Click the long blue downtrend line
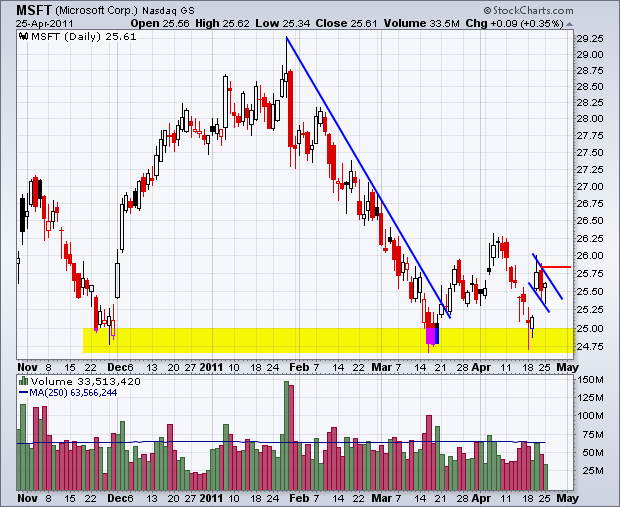This screenshot has width=620, height=507. (x=368, y=178)
